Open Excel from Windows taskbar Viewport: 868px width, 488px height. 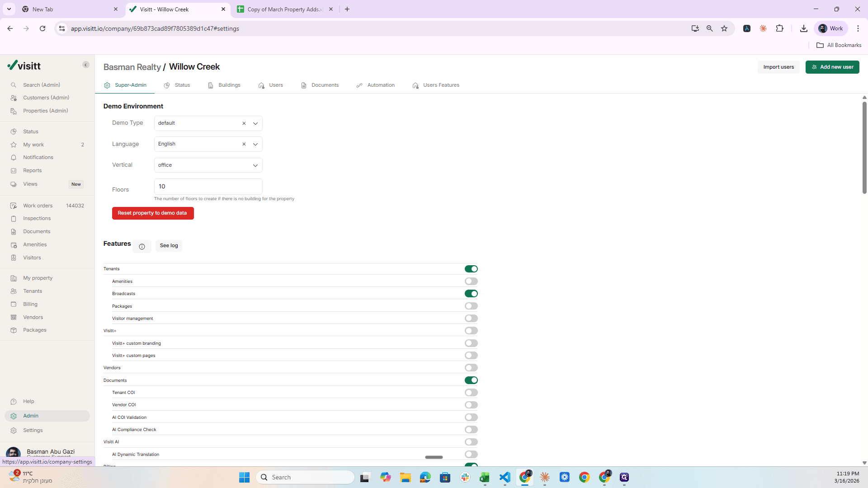click(x=485, y=477)
